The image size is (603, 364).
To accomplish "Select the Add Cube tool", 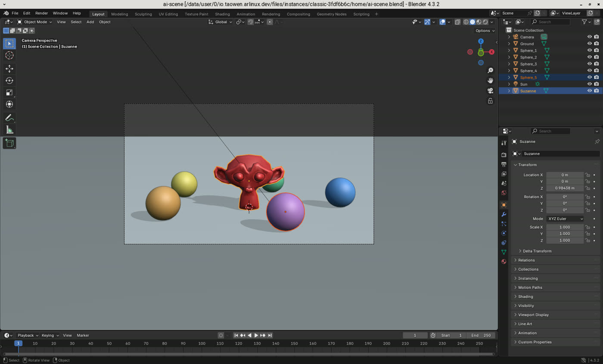I will click(x=9, y=143).
